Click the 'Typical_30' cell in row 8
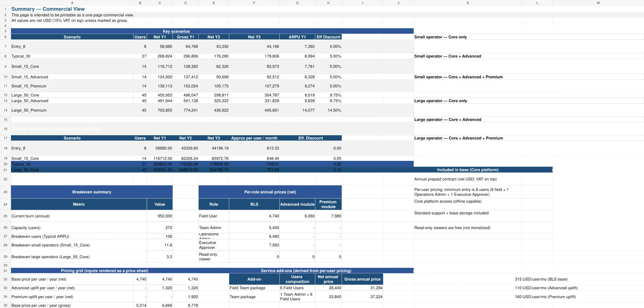Image resolution: width=644 pixels, height=308 pixels. click(x=72, y=56)
